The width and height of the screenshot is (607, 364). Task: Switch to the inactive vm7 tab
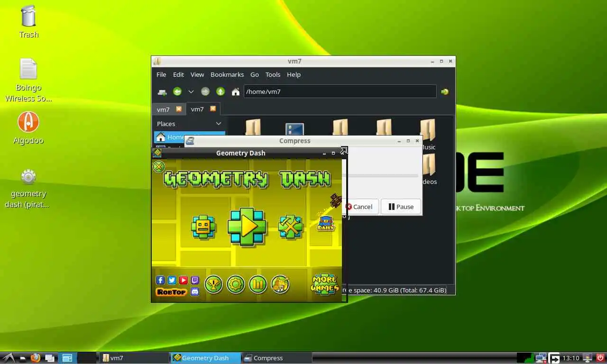point(163,109)
